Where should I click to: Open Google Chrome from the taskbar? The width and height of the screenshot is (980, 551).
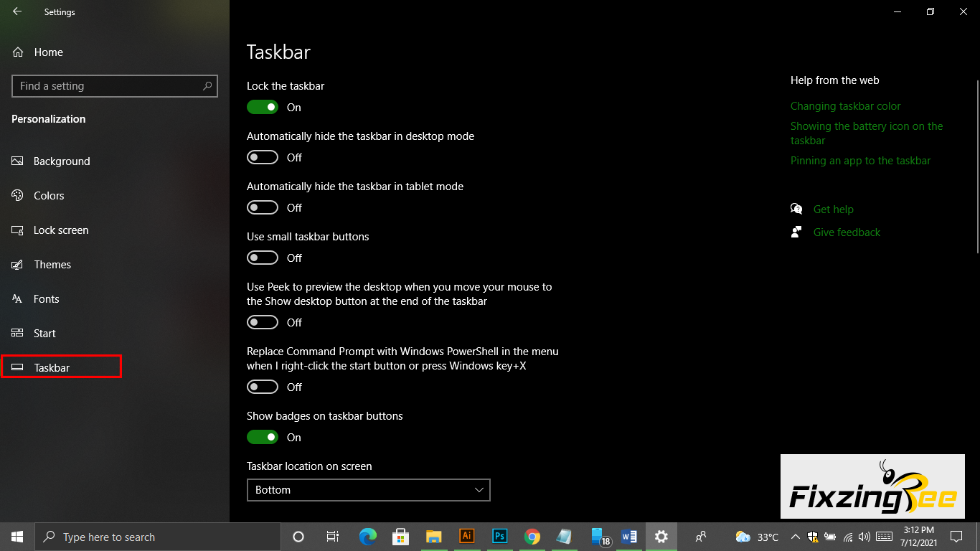(x=532, y=537)
